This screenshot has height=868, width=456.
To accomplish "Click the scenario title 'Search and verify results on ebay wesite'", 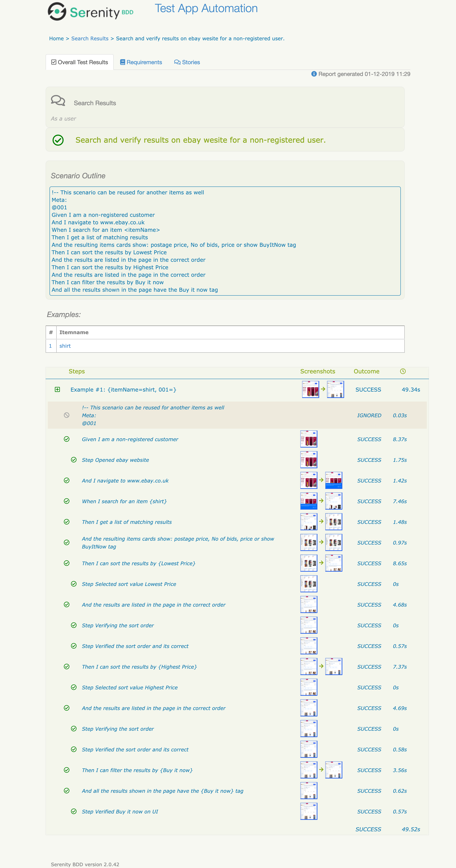I will coord(201,140).
